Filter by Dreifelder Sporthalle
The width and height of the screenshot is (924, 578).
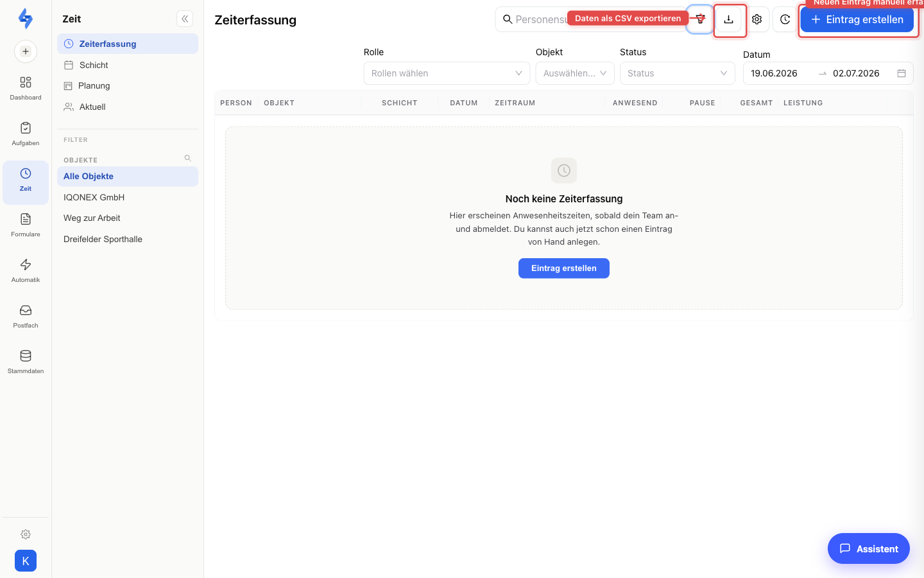pyautogui.click(x=128, y=239)
